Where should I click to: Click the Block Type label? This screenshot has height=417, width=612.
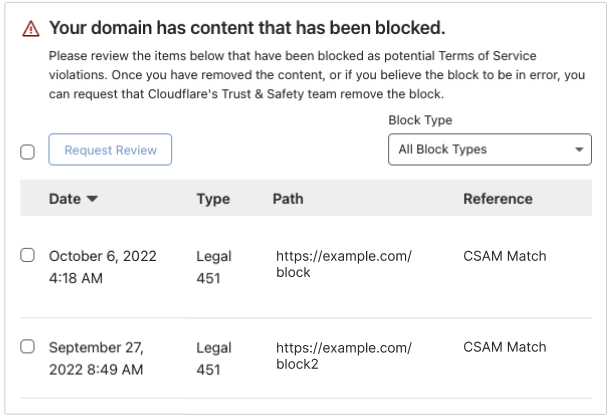coord(420,120)
